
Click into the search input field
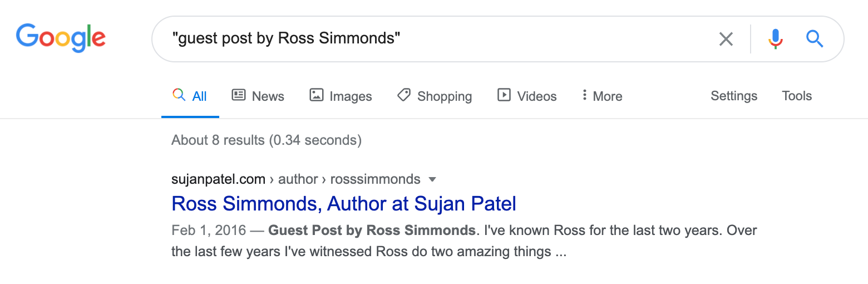click(x=434, y=39)
